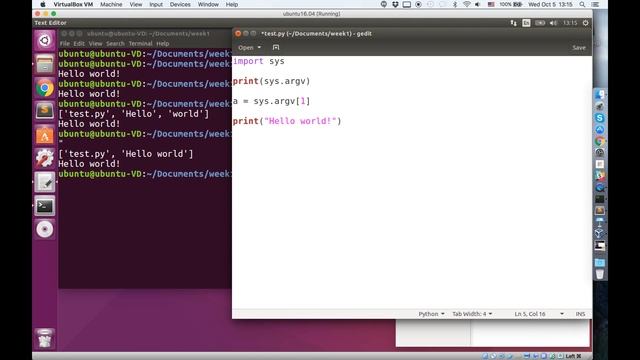Image resolution: width=640 pixels, height=360 pixels.
Task: Open the Python language selector dropdown
Action: point(431,313)
